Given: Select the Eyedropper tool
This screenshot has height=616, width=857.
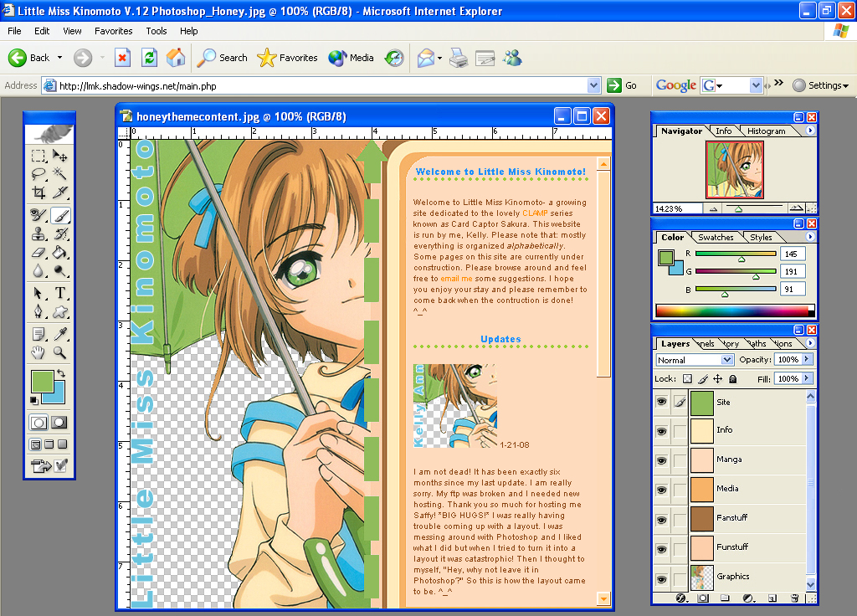Looking at the screenshot, I should click(59, 334).
